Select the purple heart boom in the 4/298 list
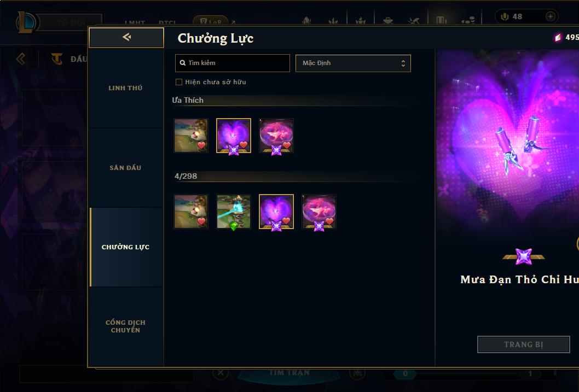Viewport: 579px width, 392px height. pyautogui.click(x=276, y=212)
